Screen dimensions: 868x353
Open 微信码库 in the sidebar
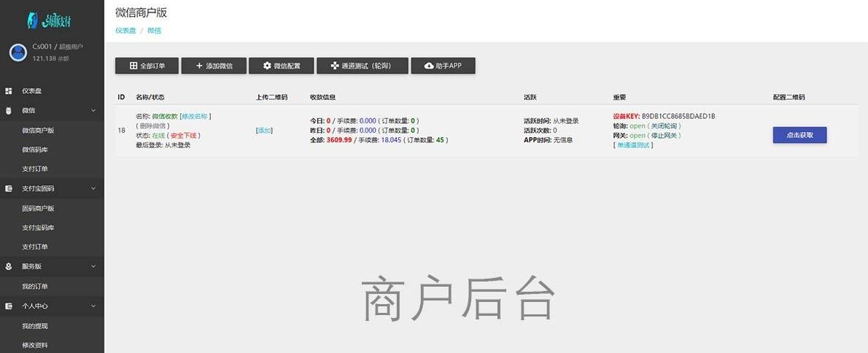[x=35, y=150]
